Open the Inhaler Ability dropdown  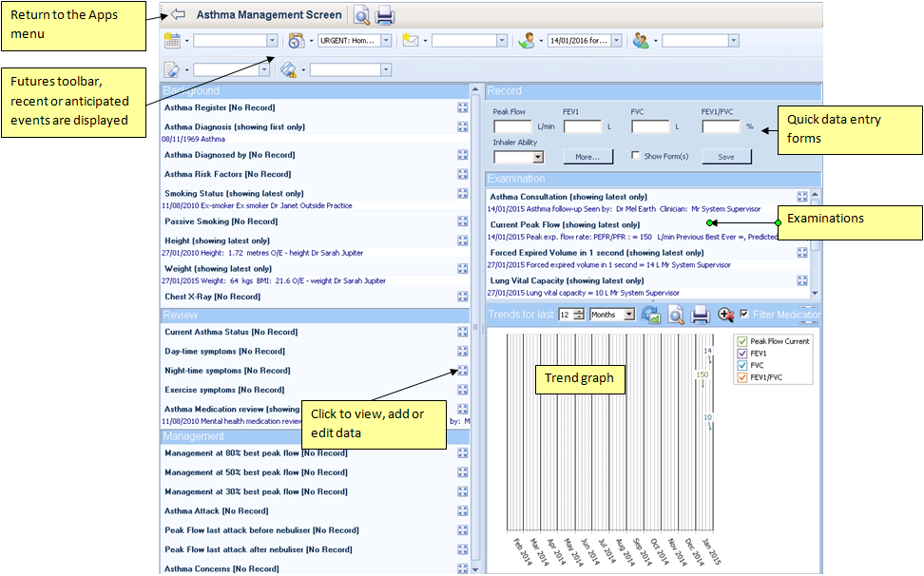538,157
